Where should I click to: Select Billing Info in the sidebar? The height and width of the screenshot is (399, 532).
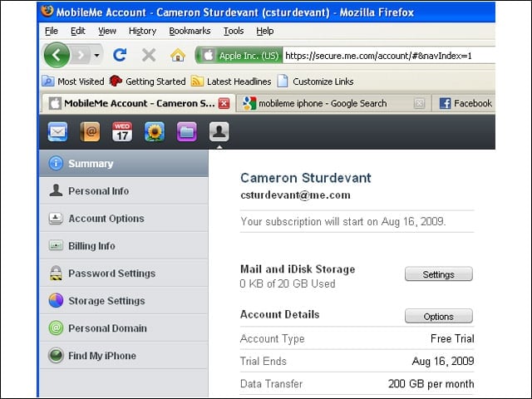click(x=124, y=246)
